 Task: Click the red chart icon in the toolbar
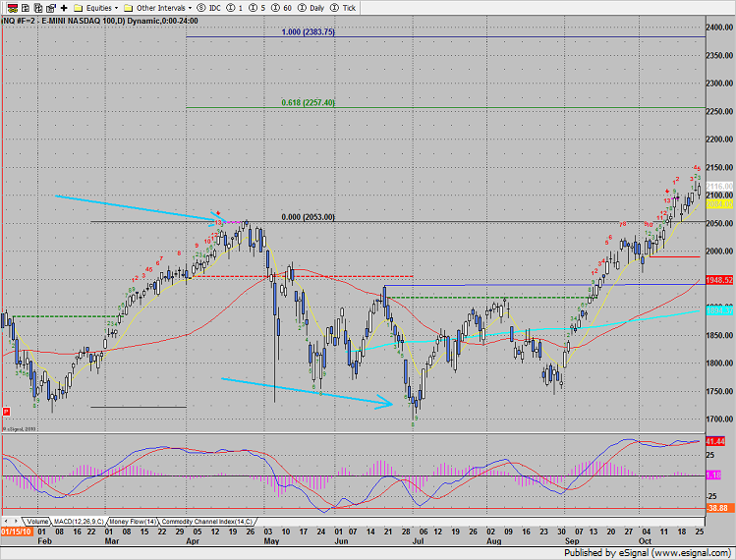(13, 8)
